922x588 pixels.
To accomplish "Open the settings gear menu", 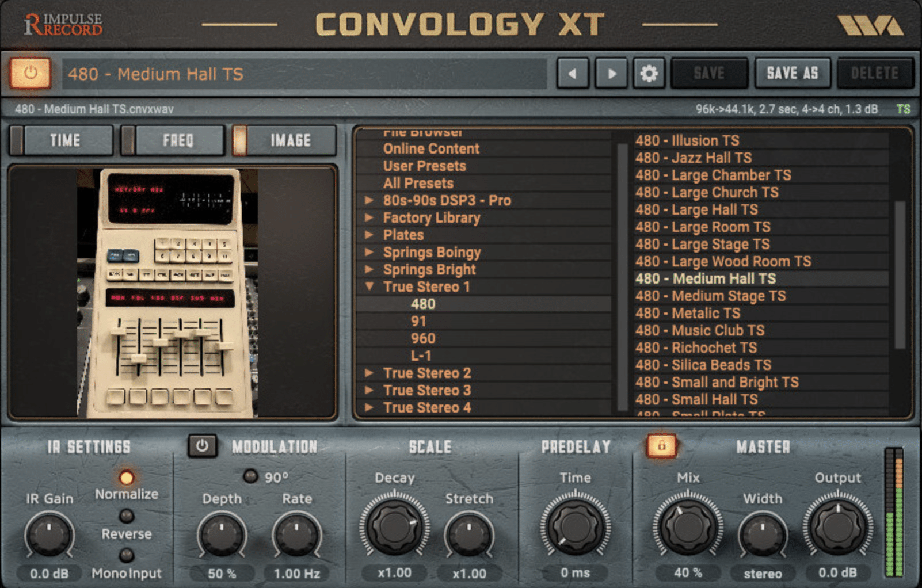I will click(649, 73).
